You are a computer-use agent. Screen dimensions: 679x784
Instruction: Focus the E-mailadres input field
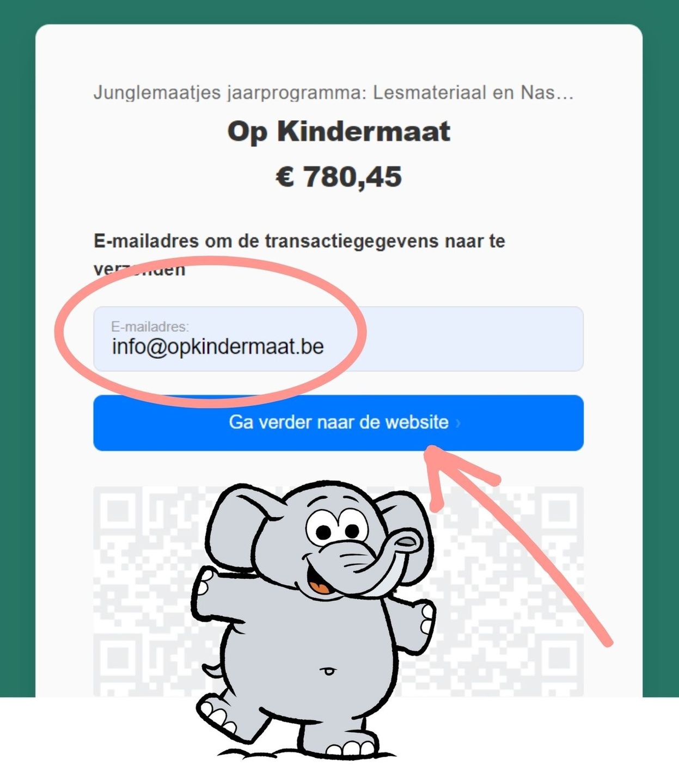[x=338, y=339]
